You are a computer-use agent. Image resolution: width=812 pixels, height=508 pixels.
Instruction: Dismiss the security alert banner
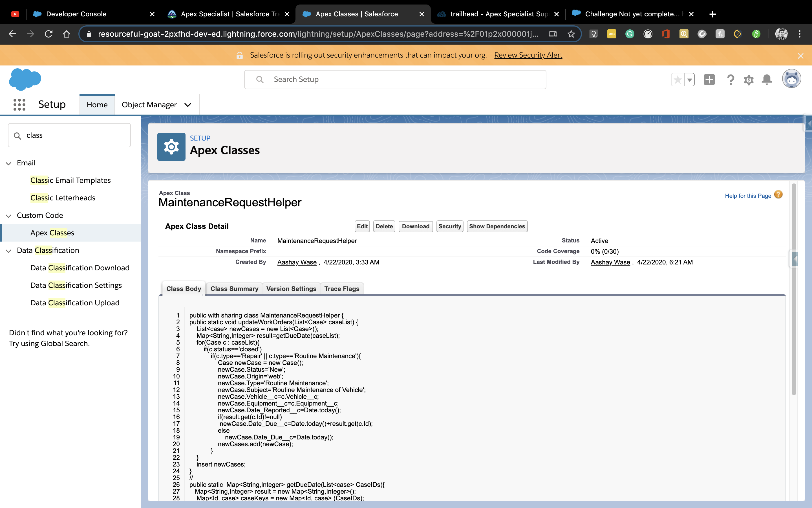[801, 56]
